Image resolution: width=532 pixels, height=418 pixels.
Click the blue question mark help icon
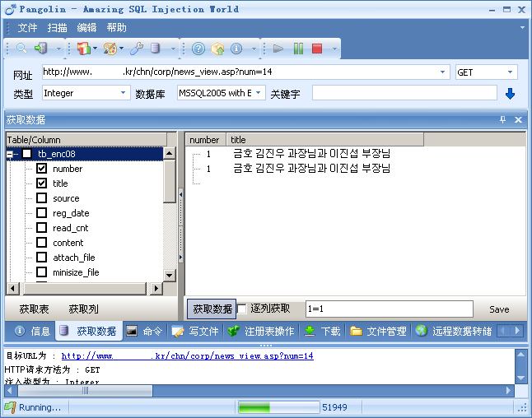(198, 49)
